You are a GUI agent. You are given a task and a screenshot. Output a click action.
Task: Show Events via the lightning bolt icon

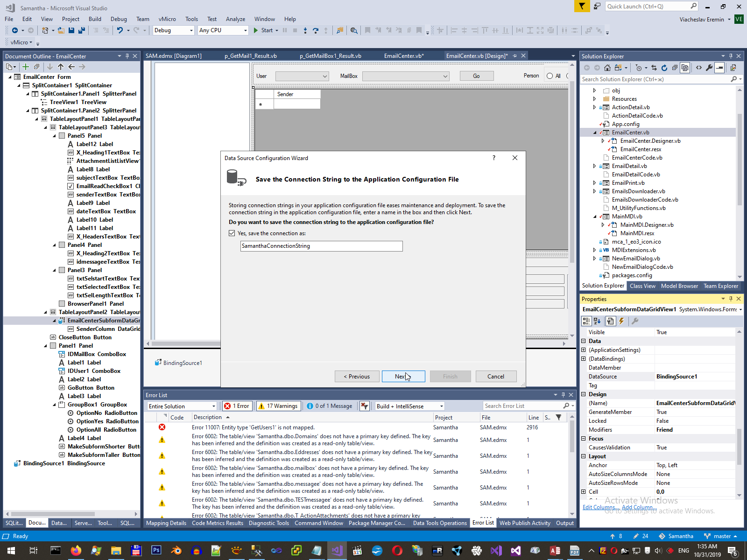[x=621, y=321]
